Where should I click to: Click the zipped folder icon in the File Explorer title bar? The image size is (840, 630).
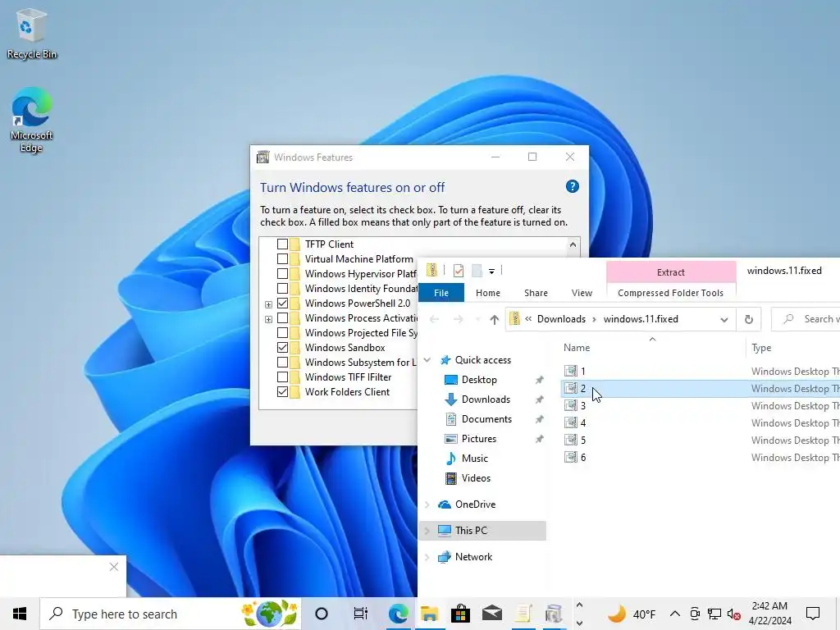431,270
